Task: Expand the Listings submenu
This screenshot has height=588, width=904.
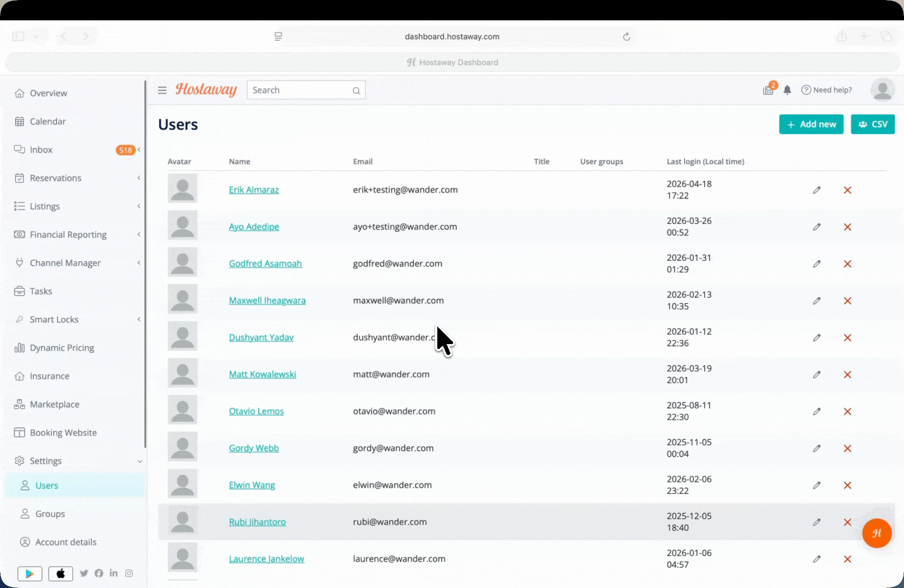Action: coord(139,206)
